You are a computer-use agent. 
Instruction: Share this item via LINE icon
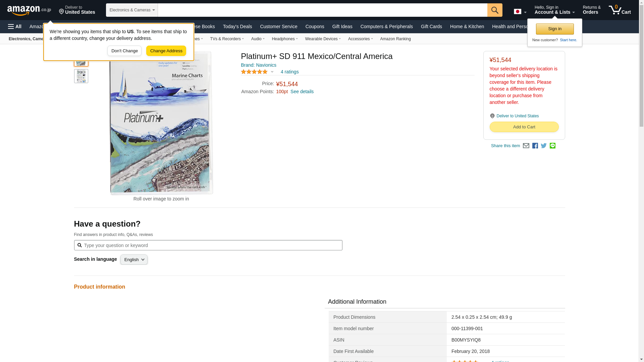point(552,146)
